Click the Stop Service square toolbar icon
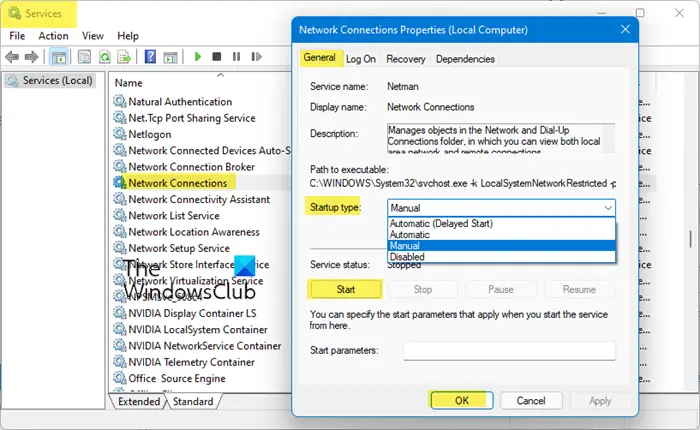 [x=217, y=57]
